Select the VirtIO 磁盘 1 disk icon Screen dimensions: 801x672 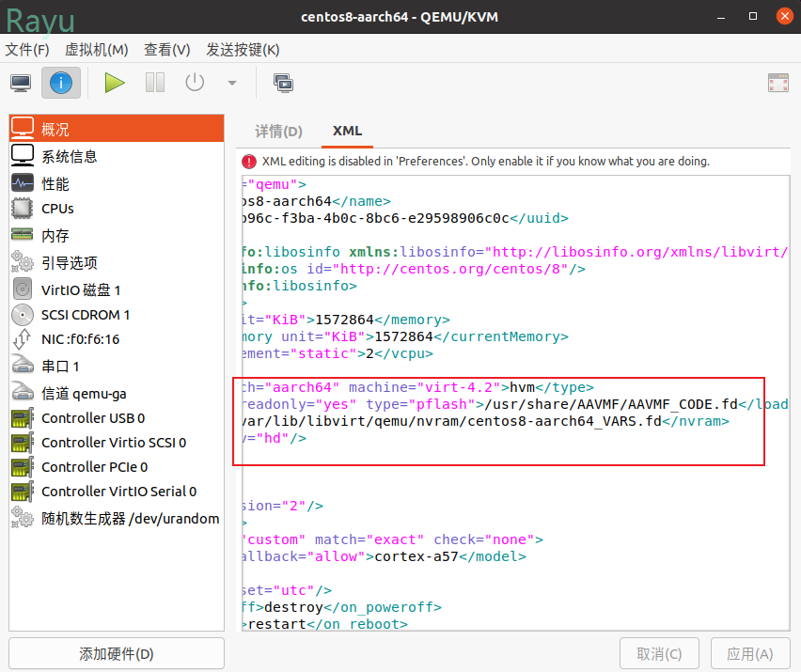[23, 289]
